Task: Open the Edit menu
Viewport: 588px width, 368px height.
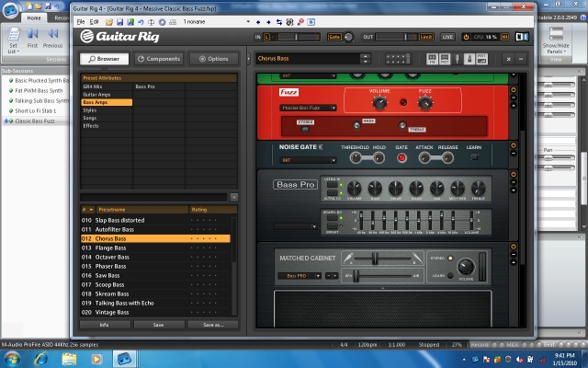Action: 94,22
